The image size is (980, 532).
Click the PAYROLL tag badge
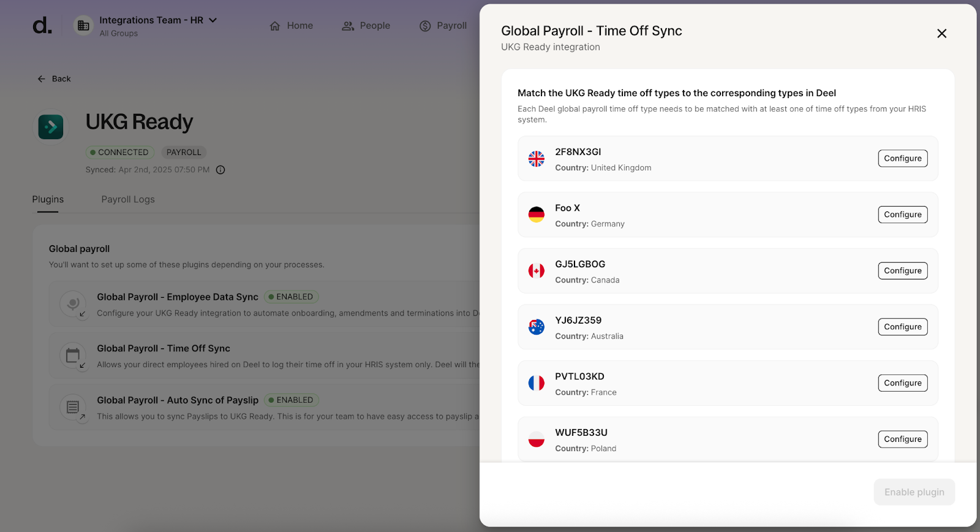184,152
